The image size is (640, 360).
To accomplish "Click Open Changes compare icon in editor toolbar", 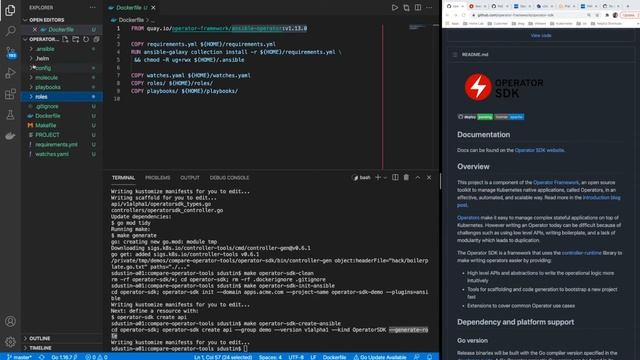I will (406, 7).
